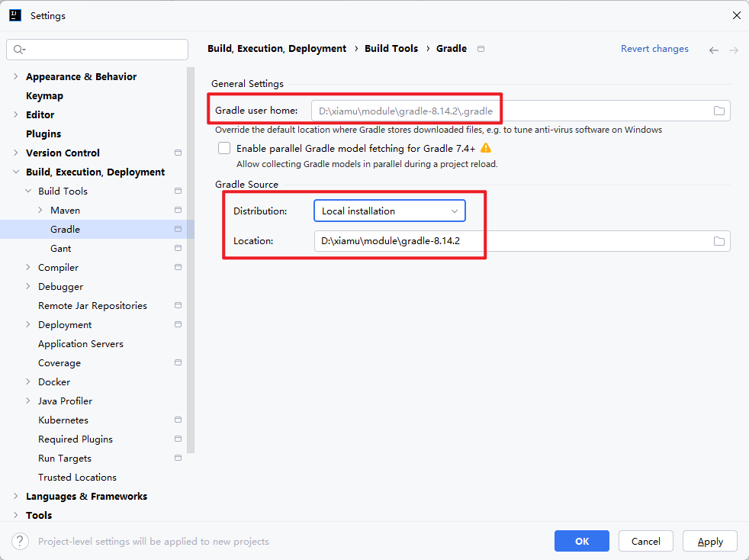Viewport: 749px width, 560px height.
Task: Collapse Build, Execution, Deployment section
Action: [16, 172]
